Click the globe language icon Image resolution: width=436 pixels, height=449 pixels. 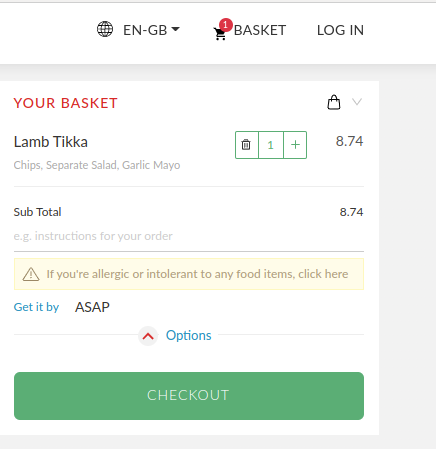tap(105, 29)
